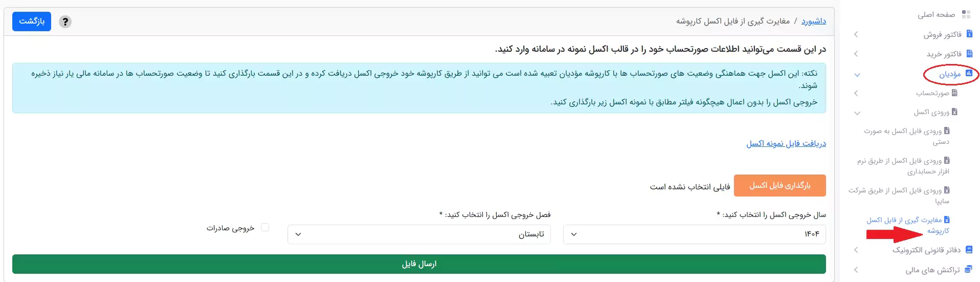The width and height of the screenshot is (980, 282).
Task: Click the فاکتور فروش invoice icon
Action: [x=969, y=34]
